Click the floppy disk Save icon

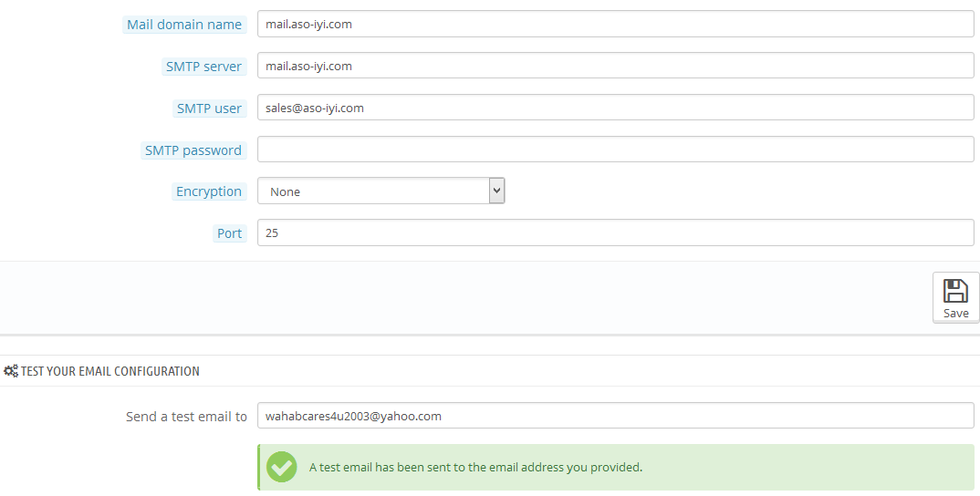coord(955,291)
